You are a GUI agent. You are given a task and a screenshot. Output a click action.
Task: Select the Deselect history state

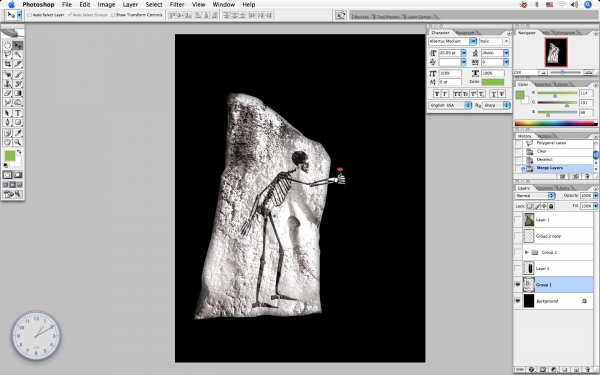[x=558, y=160]
